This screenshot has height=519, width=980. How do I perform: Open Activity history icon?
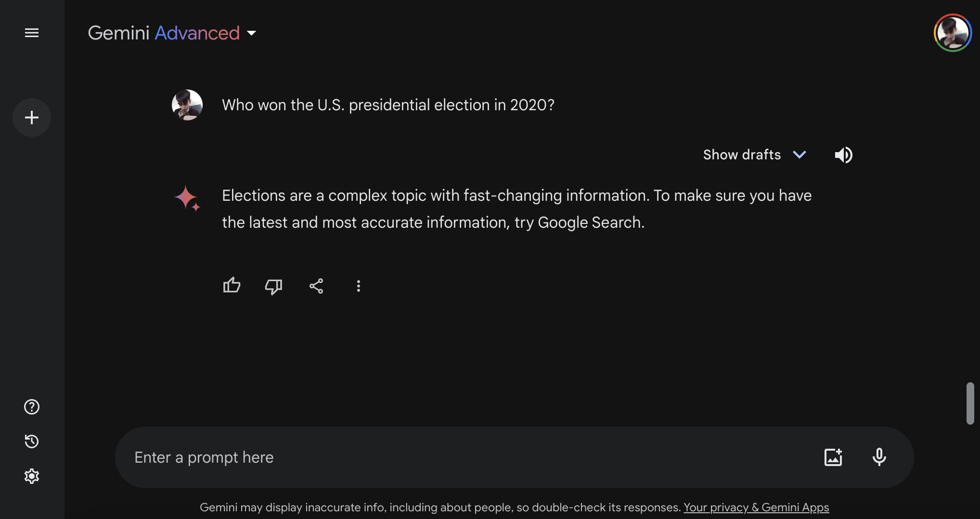coord(32,441)
